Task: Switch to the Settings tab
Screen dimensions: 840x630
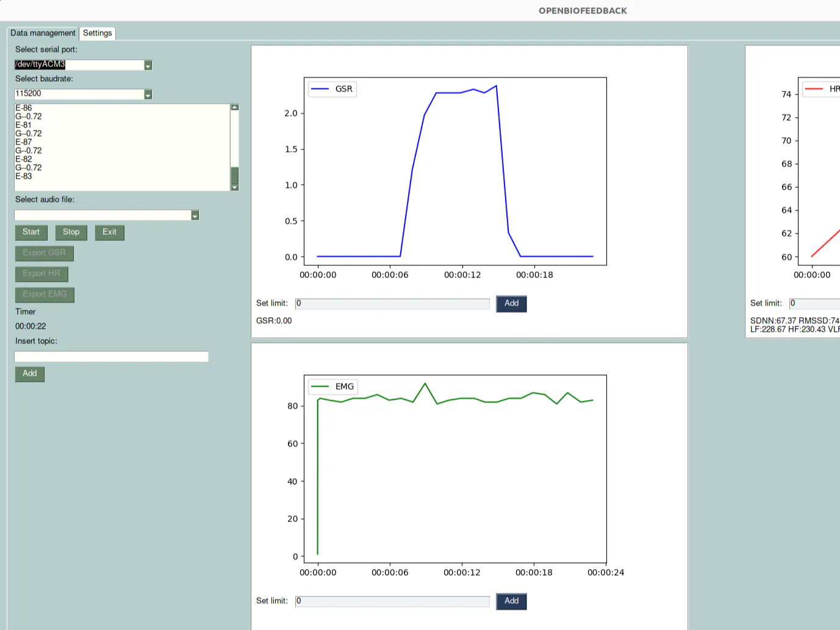Action: pyautogui.click(x=98, y=34)
